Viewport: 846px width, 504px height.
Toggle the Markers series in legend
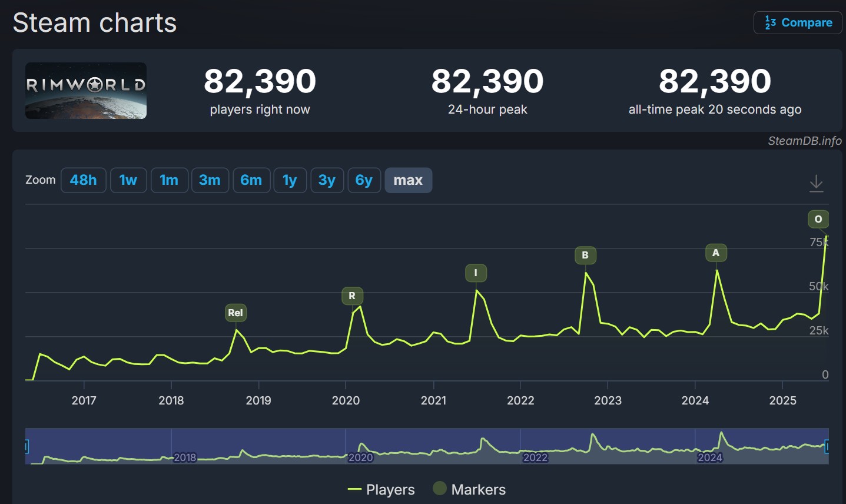(469, 489)
